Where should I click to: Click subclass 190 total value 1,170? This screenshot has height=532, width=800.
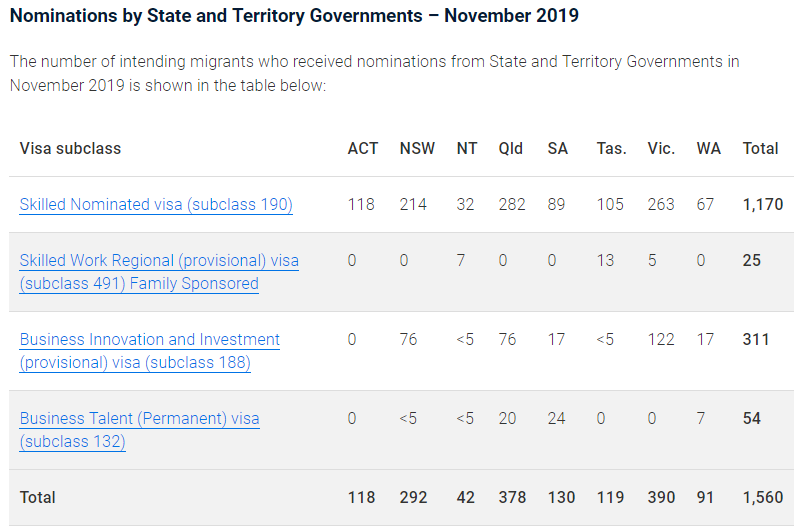click(x=762, y=204)
